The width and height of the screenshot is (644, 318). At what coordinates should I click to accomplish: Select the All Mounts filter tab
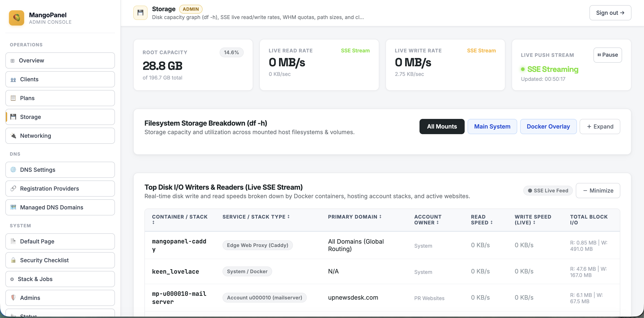click(442, 127)
